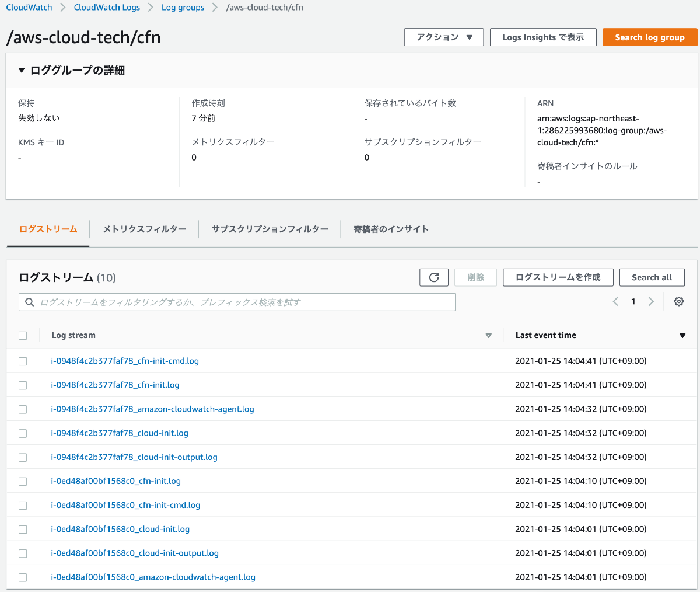Go to the next page of log streams
700x592 pixels.
pos(651,302)
